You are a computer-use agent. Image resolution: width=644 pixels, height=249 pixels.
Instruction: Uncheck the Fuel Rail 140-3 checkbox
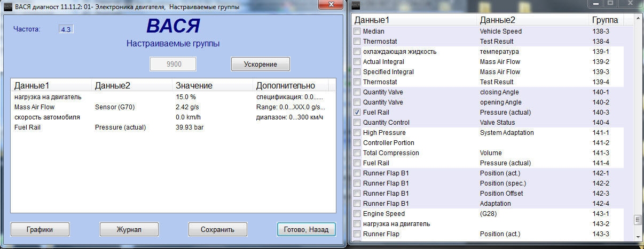point(357,113)
